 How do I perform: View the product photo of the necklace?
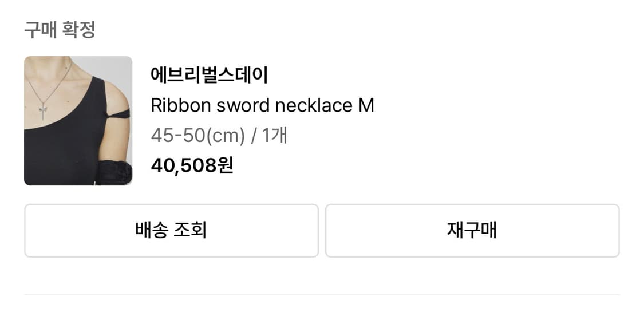[x=78, y=120]
